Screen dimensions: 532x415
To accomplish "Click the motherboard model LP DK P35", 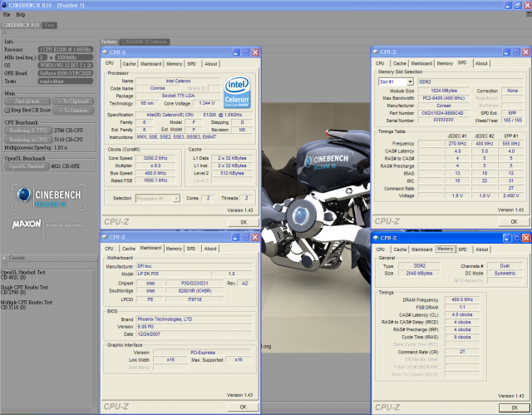I will pyautogui.click(x=173, y=274).
